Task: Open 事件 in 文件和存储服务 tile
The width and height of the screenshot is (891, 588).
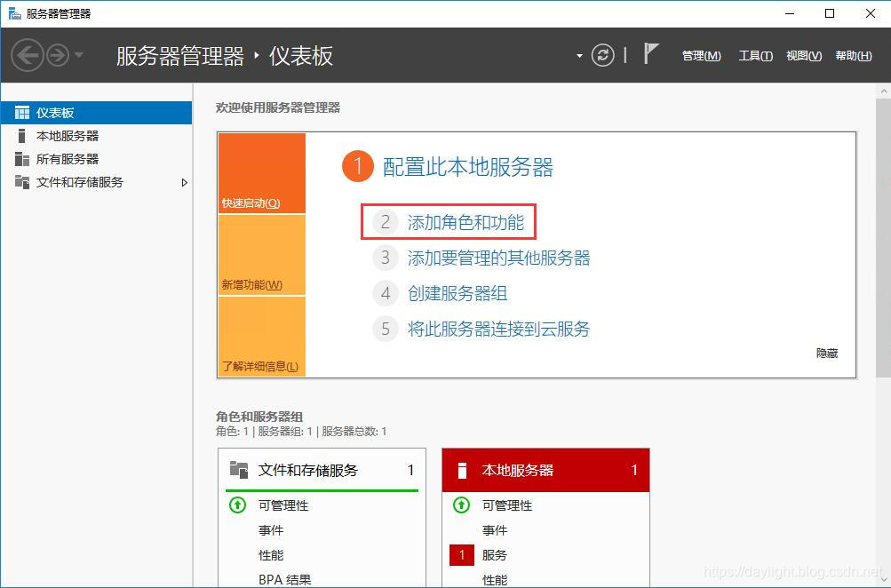Action: (270, 530)
